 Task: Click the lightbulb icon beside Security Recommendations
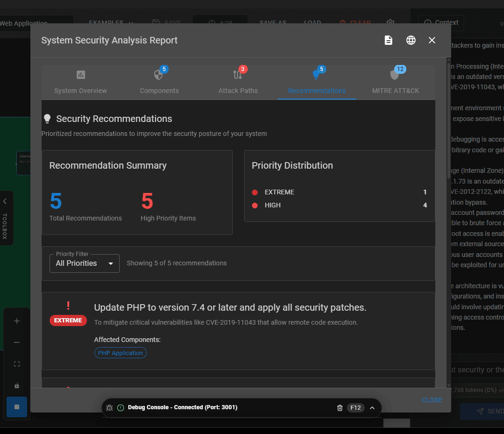pos(47,119)
